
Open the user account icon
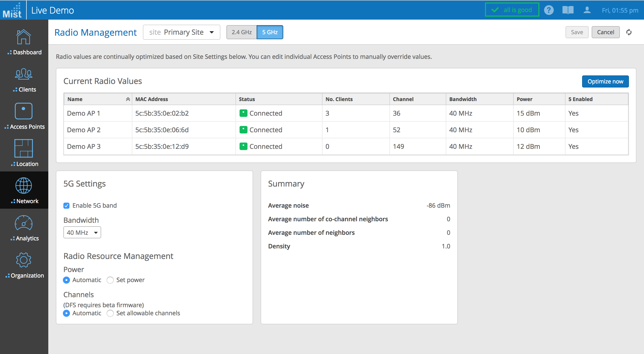[587, 10]
